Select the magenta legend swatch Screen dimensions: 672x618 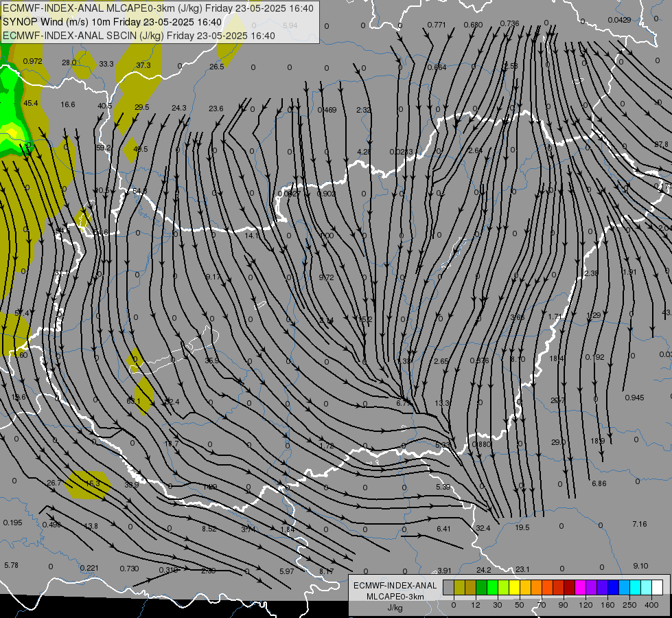click(580, 588)
